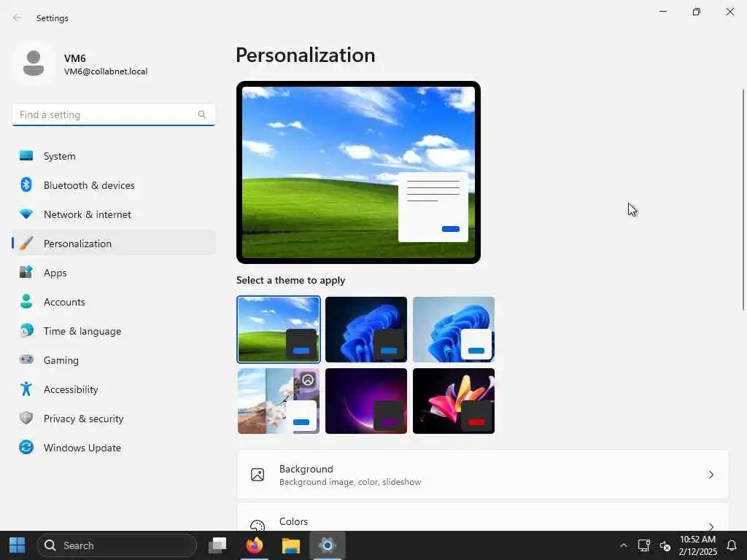
Task: Expand the Background settings chevron
Action: [x=711, y=475]
